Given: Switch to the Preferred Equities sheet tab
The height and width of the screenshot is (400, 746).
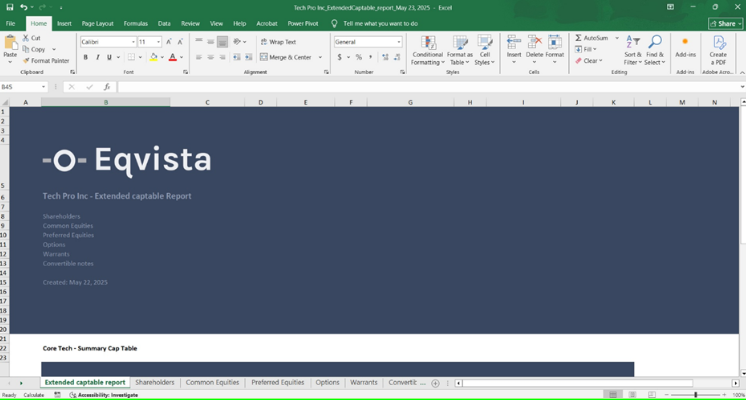Looking at the screenshot, I should 278,382.
